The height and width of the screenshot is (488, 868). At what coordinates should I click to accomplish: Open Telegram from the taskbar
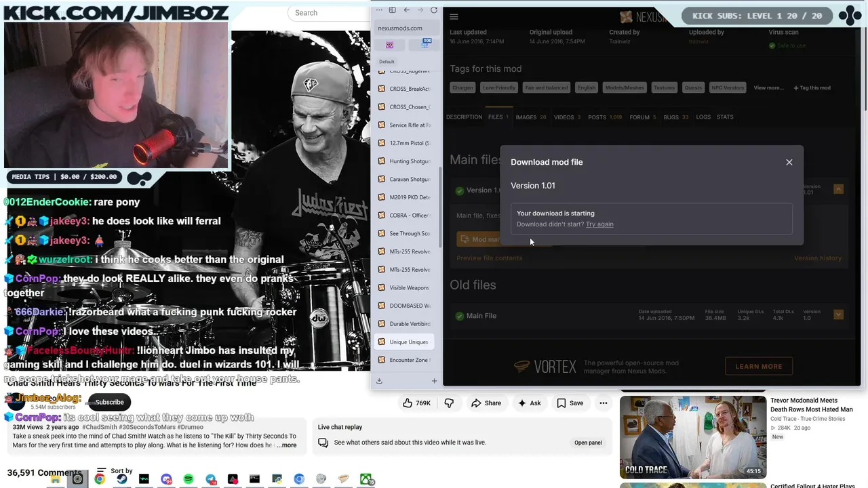(x=211, y=479)
